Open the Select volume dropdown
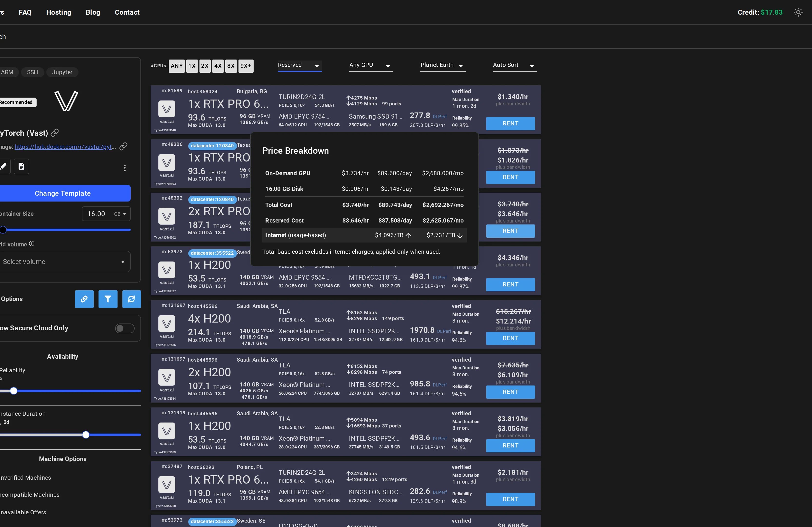The width and height of the screenshot is (812, 527). tap(65, 262)
